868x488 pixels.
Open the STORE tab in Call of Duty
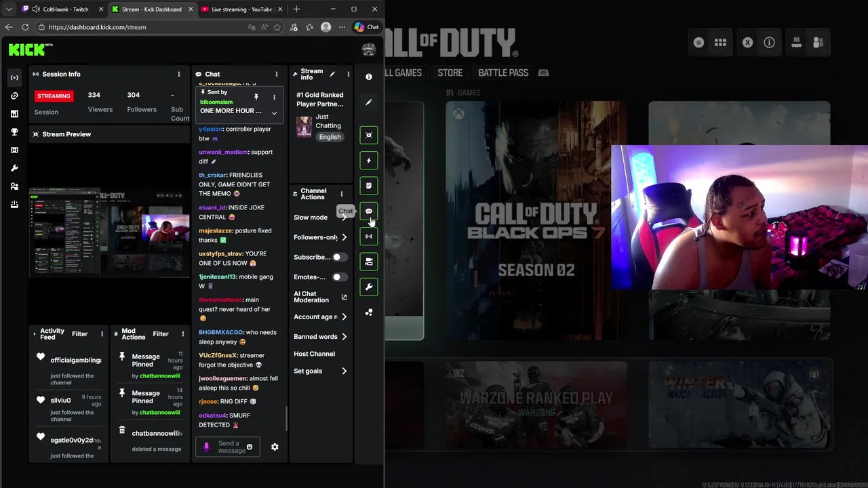pos(450,73)
